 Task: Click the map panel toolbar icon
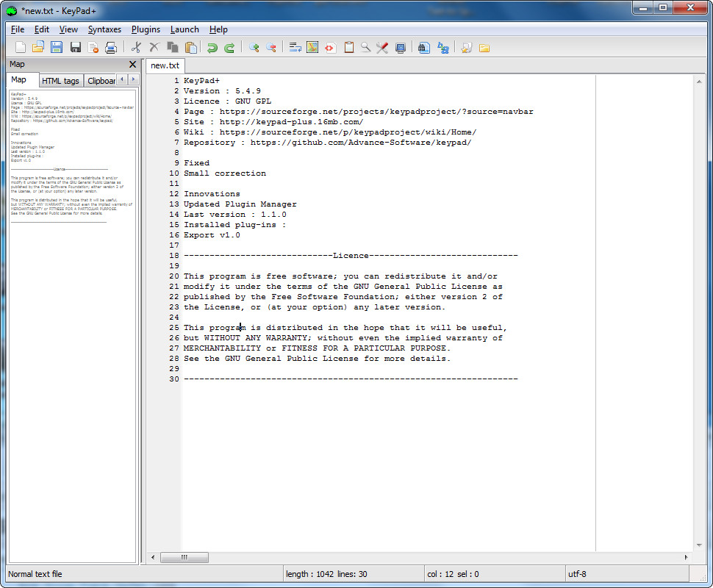coord(312,47)
